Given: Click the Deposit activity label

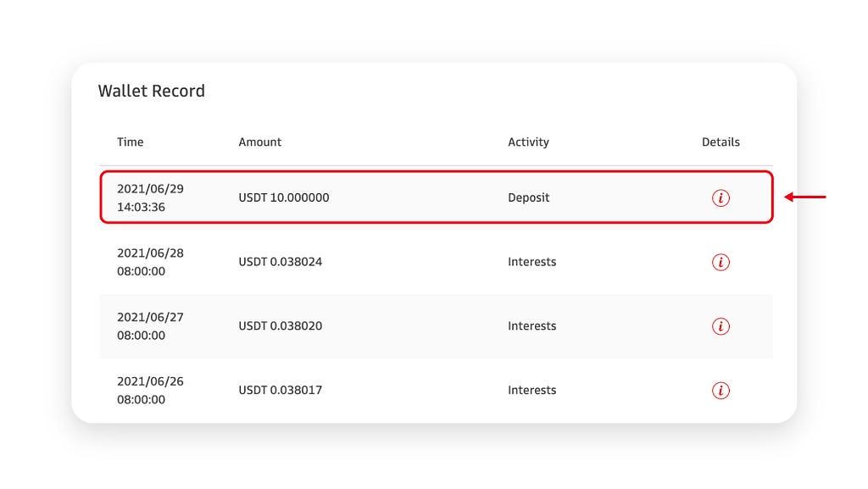Looking at the screenshot, I should click(x=528, y=197).
